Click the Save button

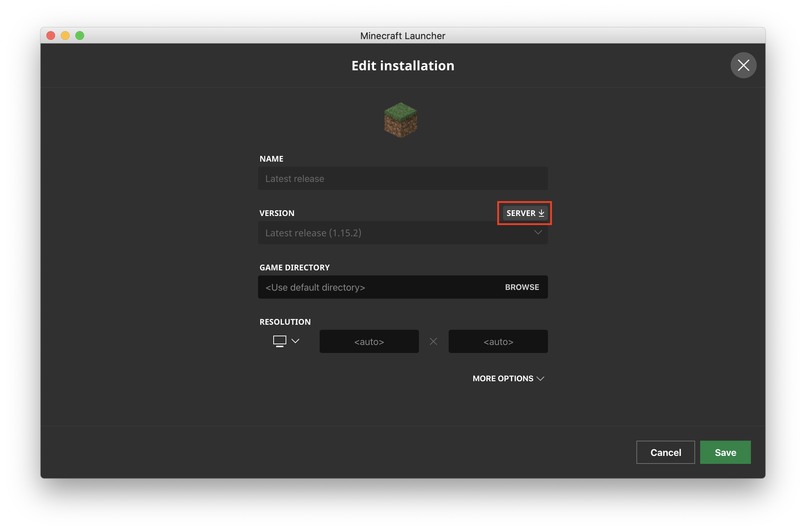click(725, 452)
